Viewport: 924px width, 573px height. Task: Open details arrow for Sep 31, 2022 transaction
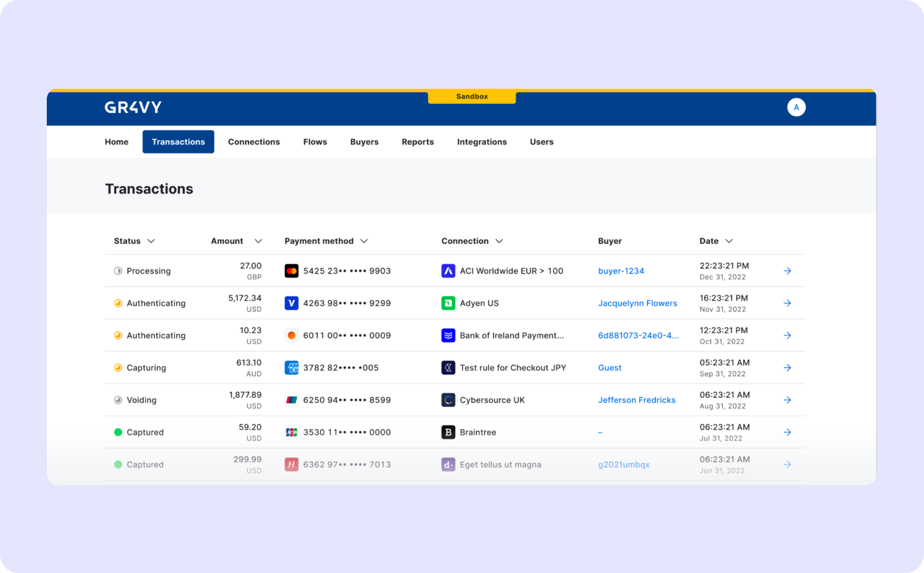click(x=787, y=368)
